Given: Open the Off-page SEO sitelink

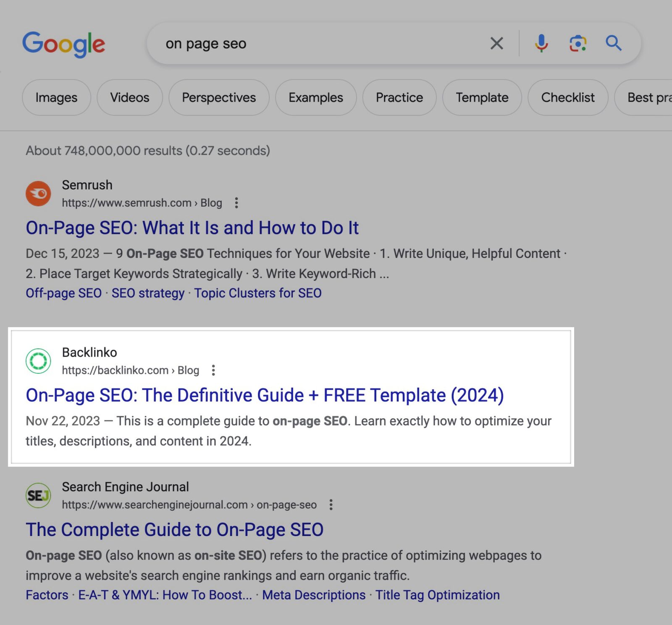Looking at the screenshot, I should (x=63, y=293).
